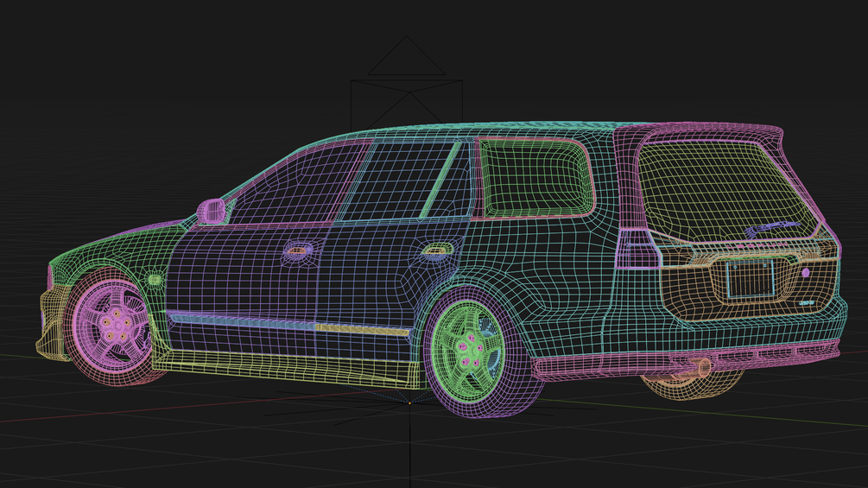Select the yellow front bumper mesh
Screen dimensions: 868x488
(54, 324)
